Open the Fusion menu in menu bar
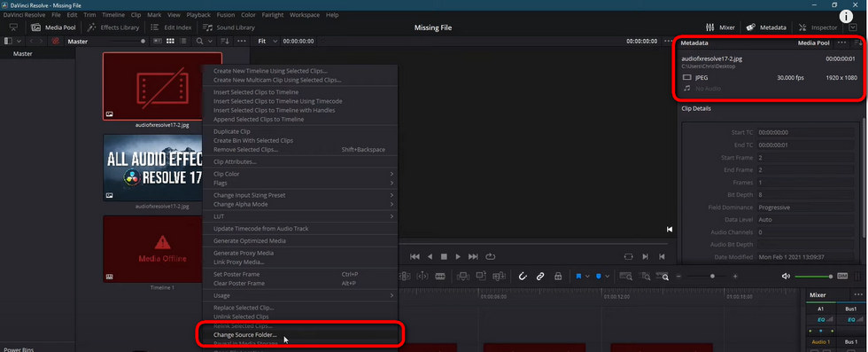Screen dimensions: 868x352 pos(225,15)
